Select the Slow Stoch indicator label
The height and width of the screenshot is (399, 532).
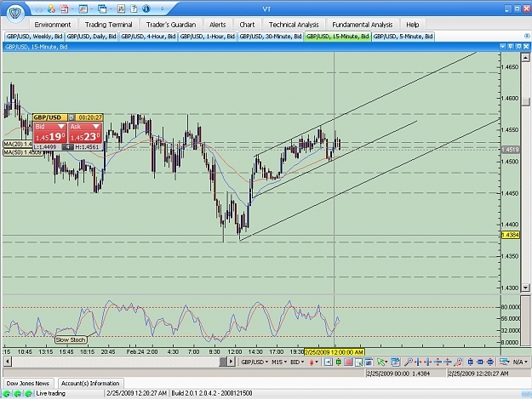click(71, 339)
